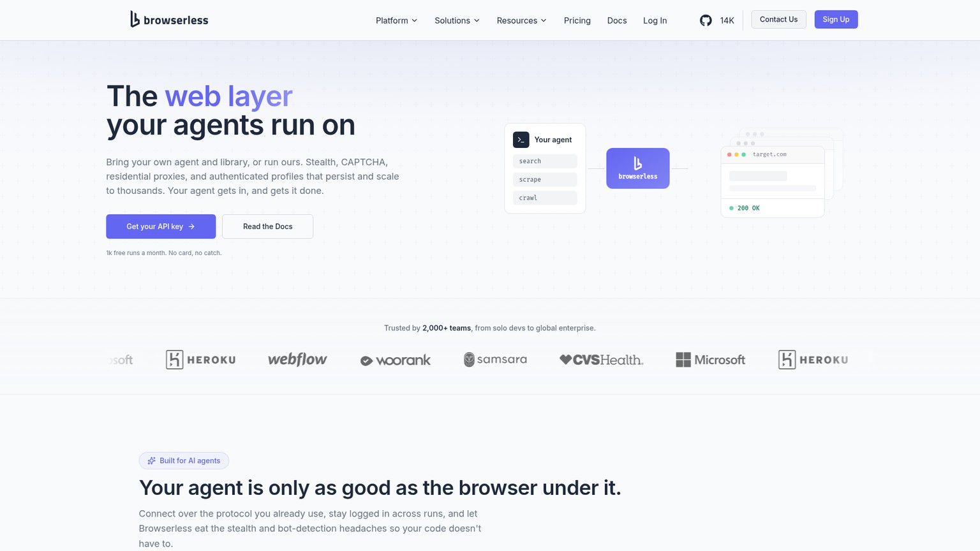Go to Log In
This screenshot has width=980, height=551.
point(655,20)
